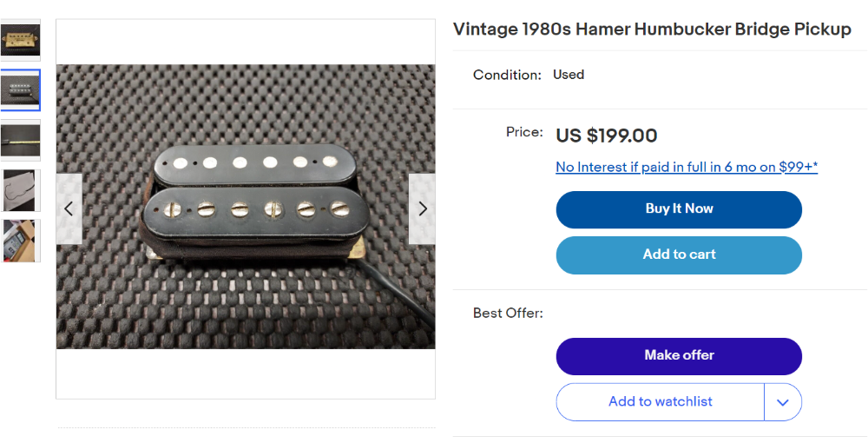Select the fifth thumbnail at the bottom
This screenshot has height=443, width=868.
coord(20,241)
